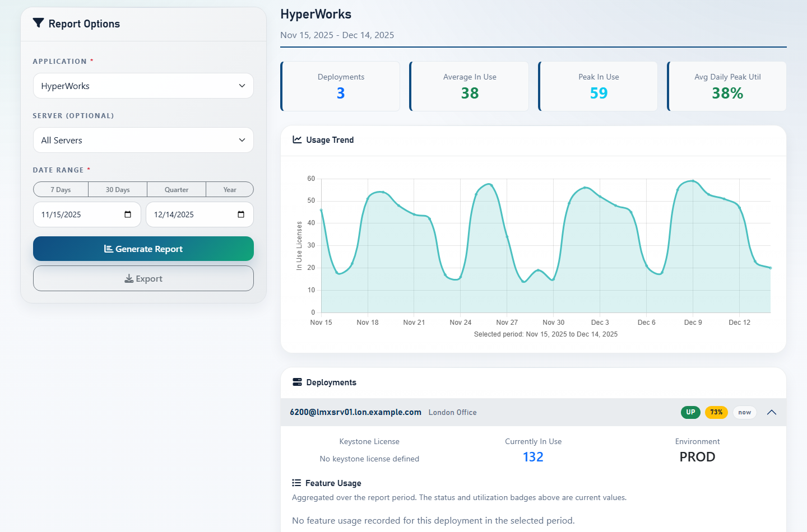The image size is (807, 532).
Task: Click the Average In Use card
Action: tap(469, 86)
